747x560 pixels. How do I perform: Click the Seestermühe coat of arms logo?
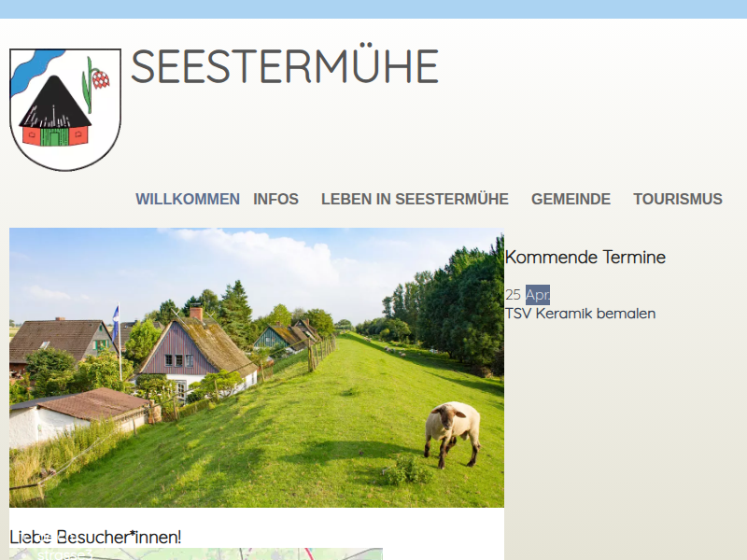[x=65, y=109]
